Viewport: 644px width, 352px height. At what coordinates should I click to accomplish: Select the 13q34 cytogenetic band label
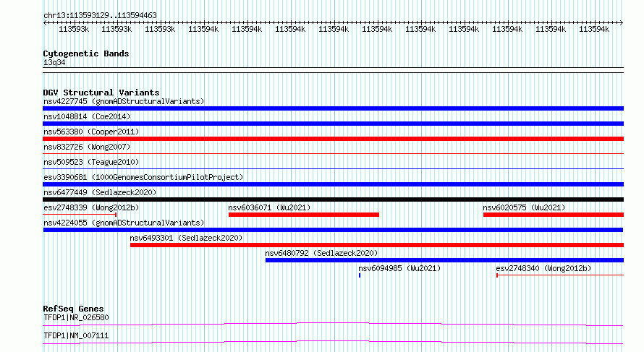[54, 63]
